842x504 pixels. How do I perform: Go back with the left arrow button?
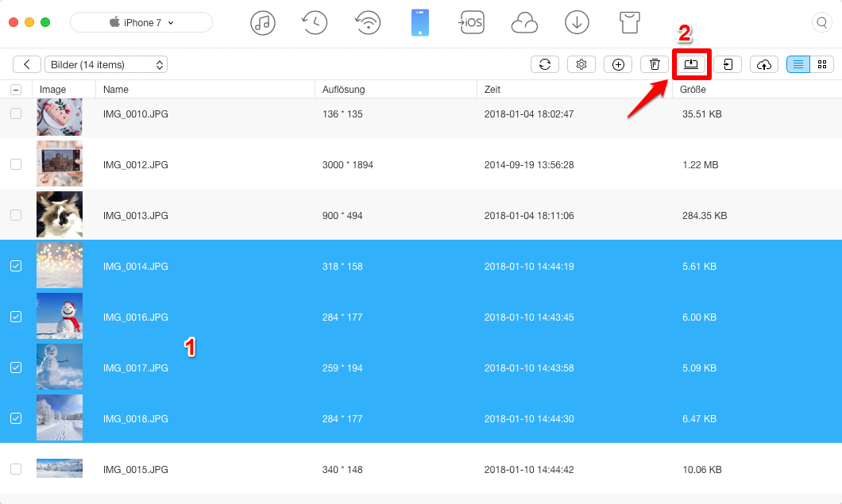coord(27,64)
